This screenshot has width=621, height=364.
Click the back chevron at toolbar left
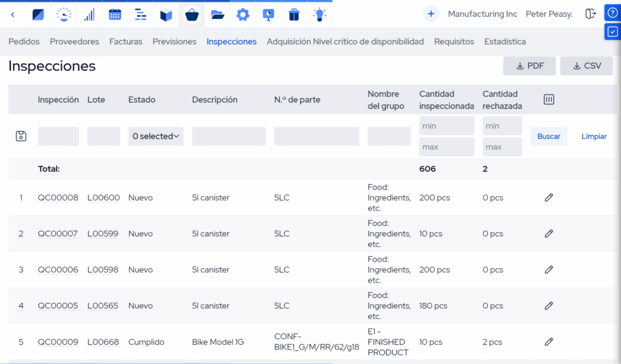(12, 14)
